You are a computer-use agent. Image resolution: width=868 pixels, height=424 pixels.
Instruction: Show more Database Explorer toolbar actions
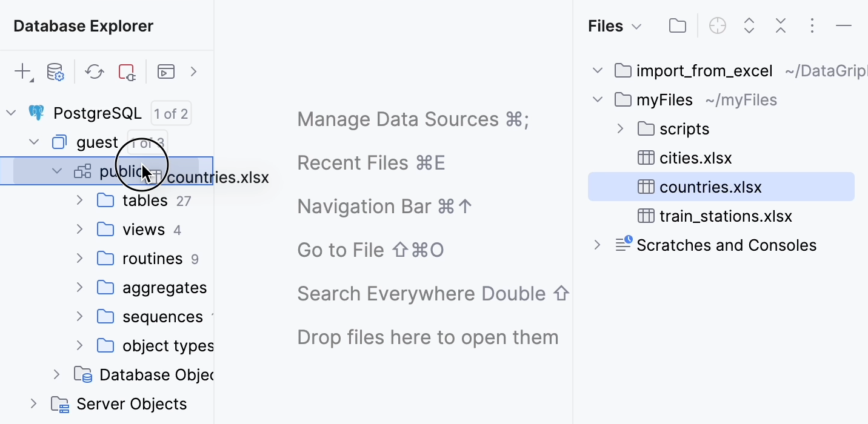point(193,71)
